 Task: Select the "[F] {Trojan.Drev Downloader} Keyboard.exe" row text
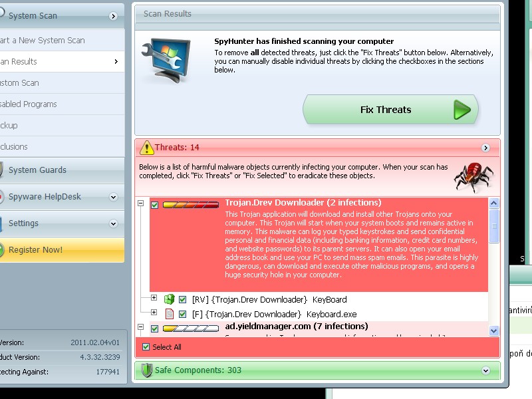pos(275,314)
